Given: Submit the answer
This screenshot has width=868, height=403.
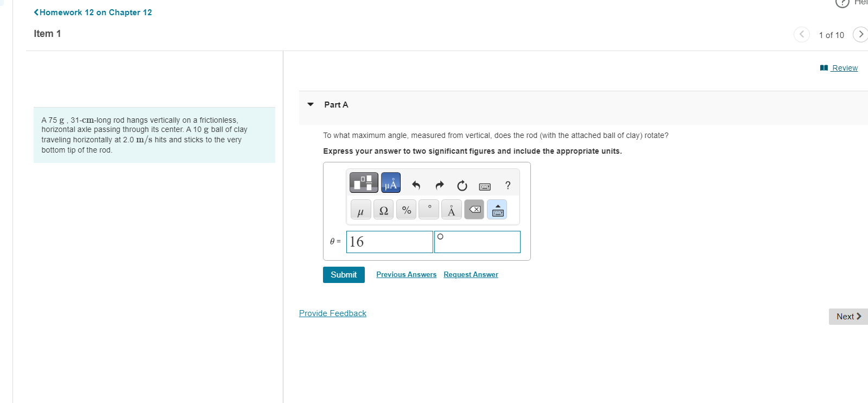Looking at the screenshot, I should click(344, 275).
